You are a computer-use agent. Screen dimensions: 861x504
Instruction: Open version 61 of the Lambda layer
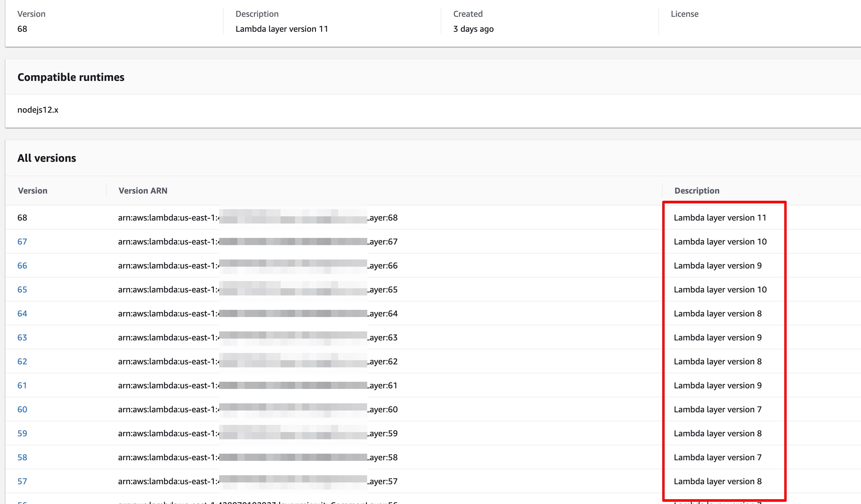(22, 385)
